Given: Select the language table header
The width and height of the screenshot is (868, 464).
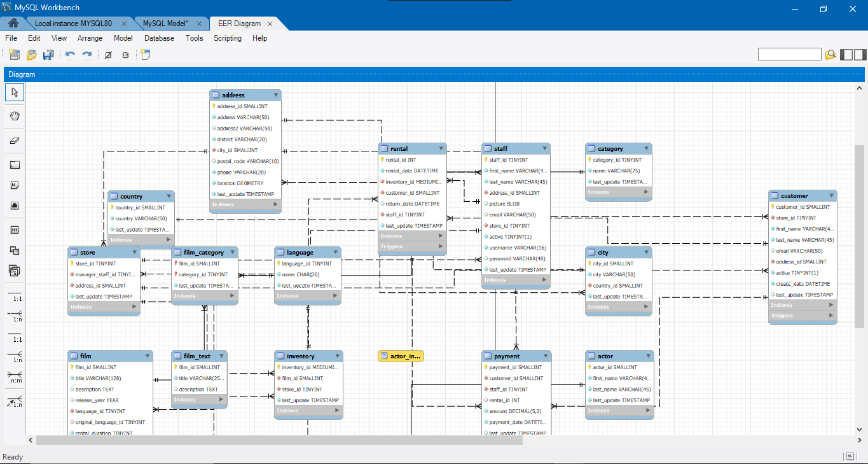Looking at the screenshot, I should (x=308, y=253).
